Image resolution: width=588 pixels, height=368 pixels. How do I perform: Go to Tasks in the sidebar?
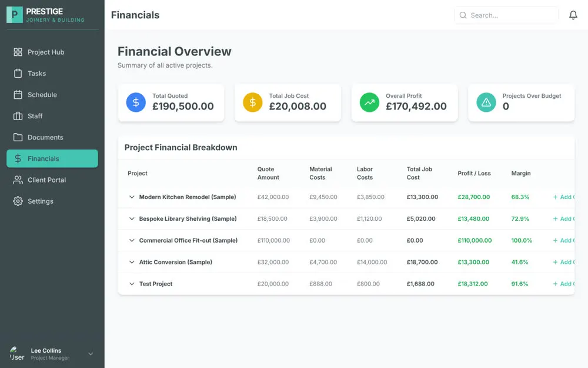pos(52,73)
